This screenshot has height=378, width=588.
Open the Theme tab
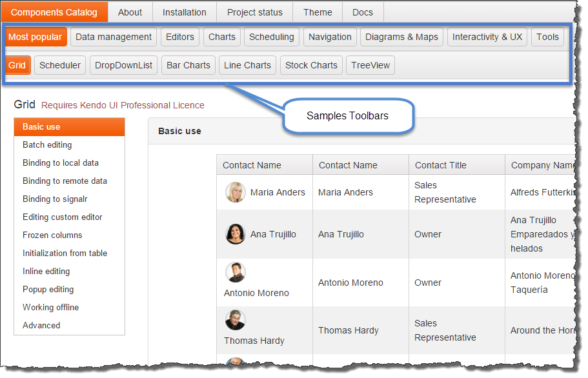click(x=318, y=12)
